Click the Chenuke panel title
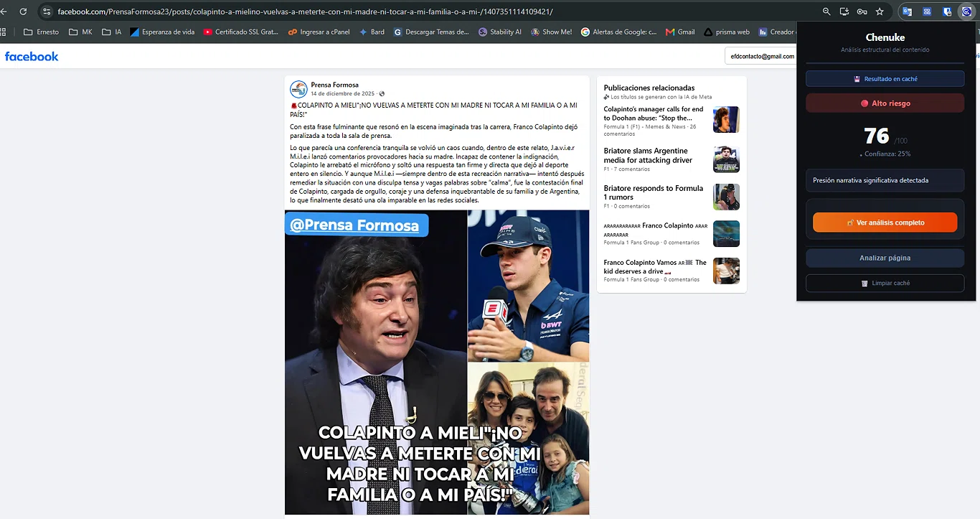 point(885,37)
